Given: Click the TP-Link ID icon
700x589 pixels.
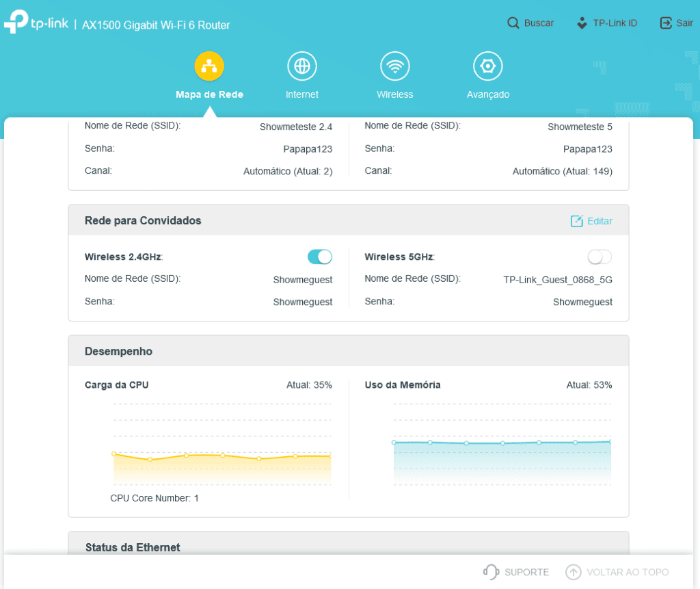Looking at the screenshot, I should (x=582, y=23).
